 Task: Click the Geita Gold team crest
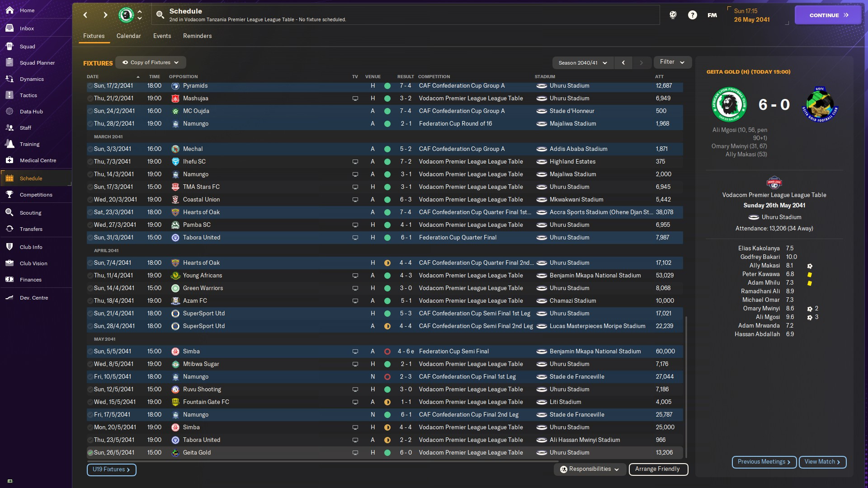820,105
